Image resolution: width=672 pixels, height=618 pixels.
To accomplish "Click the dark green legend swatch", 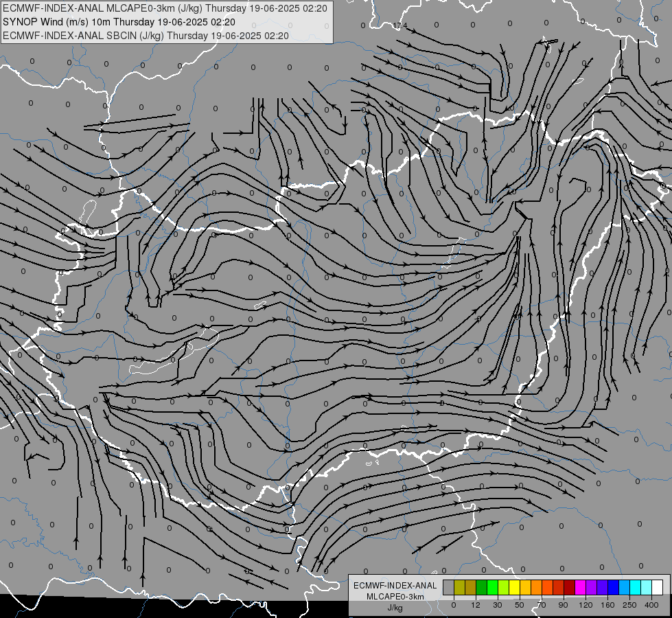I will click(481, 587).
